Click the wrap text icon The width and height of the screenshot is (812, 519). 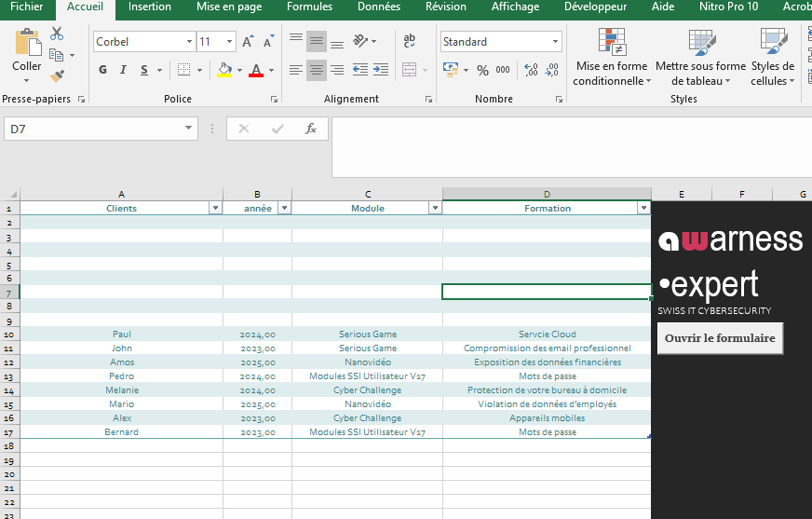pyautogui.click(x=409, y=41)
